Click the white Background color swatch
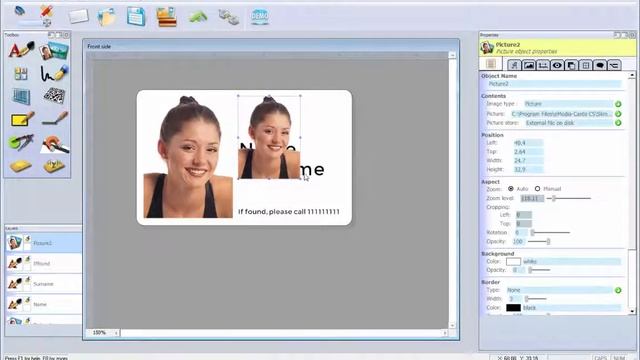The height and width of the screenshot is (360, 640). (513, 262)
